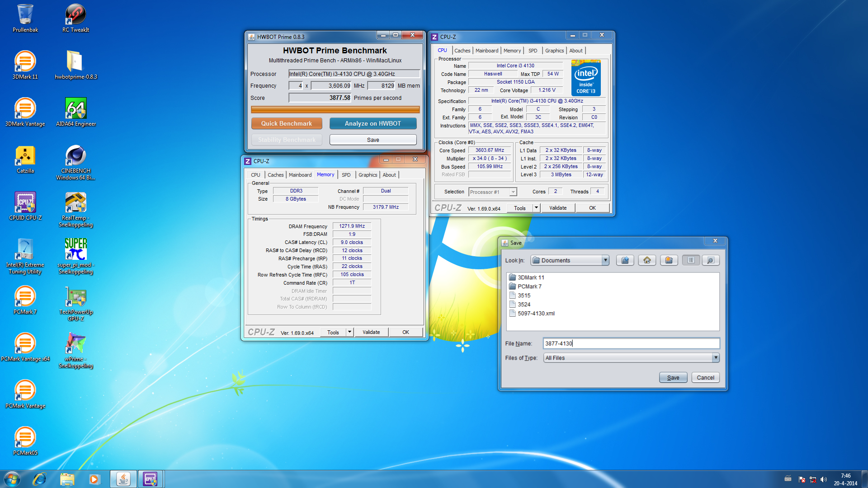The width and height of the screenshot is (868, 488).
Task: Open Windows Explorer from taskbar
Action: point(67,479)
